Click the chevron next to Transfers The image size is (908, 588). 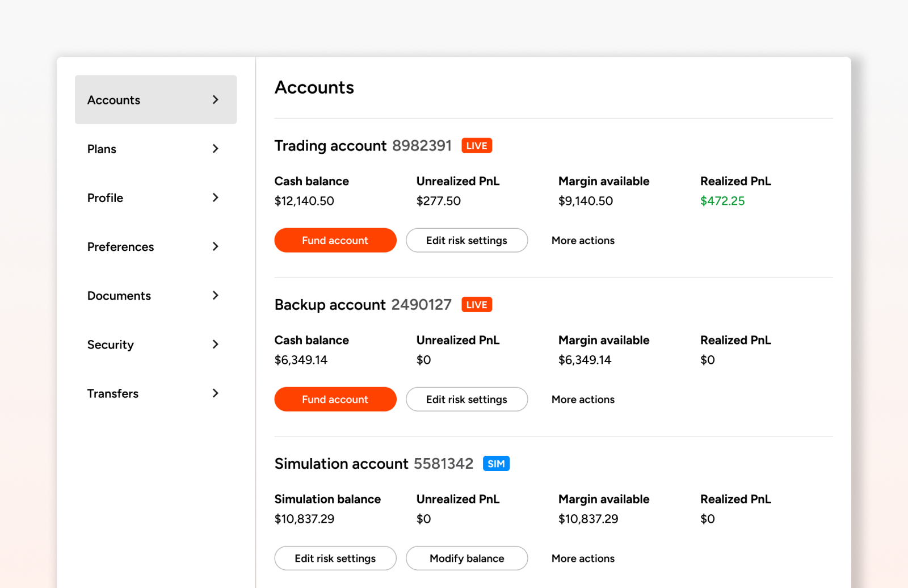tap(215, 393)
